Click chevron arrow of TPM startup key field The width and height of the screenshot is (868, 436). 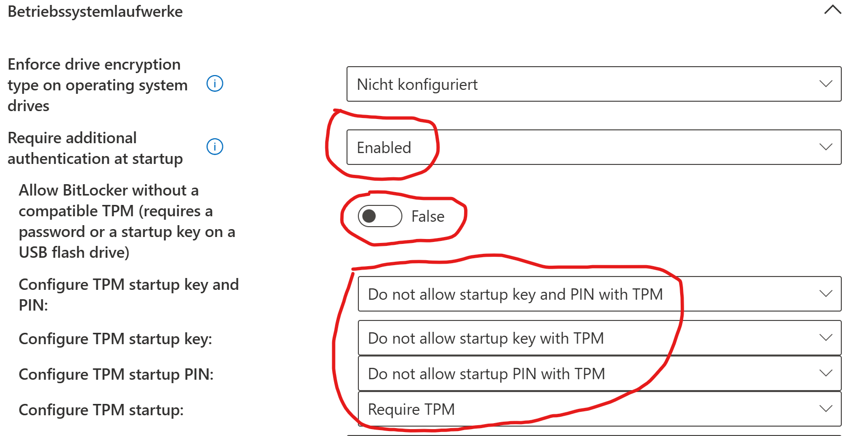coord(825,337)
